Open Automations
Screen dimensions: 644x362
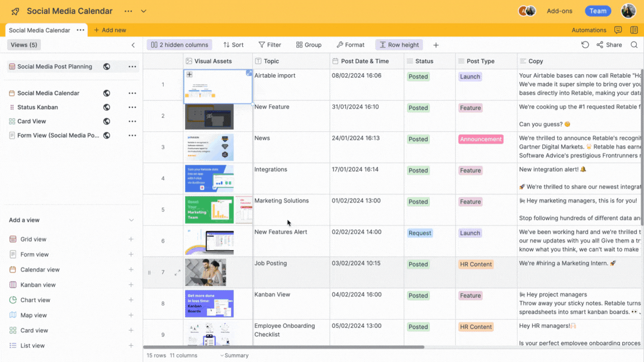pyautogui.click(x=589, y=30)
